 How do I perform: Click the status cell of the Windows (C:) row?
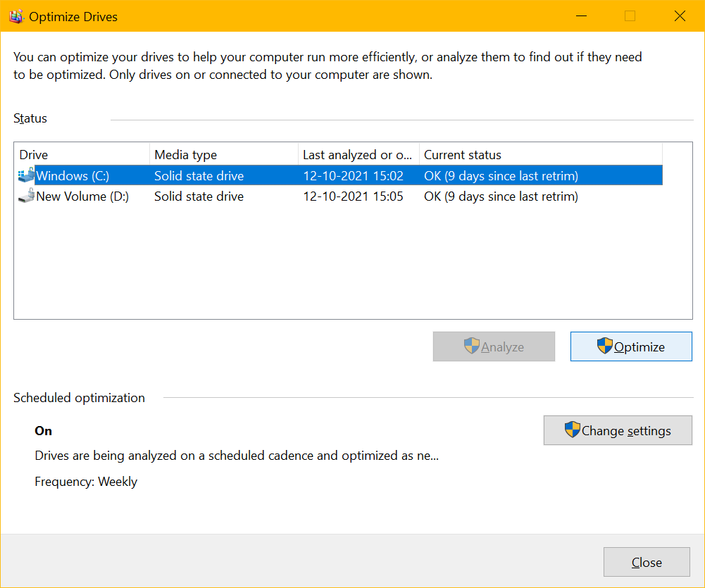pos(501,176)
